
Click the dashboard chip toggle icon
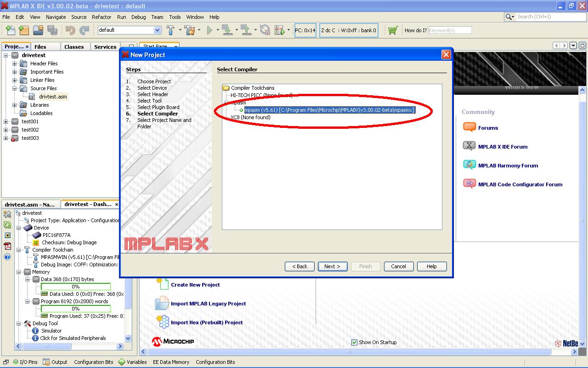coord(7,236)
